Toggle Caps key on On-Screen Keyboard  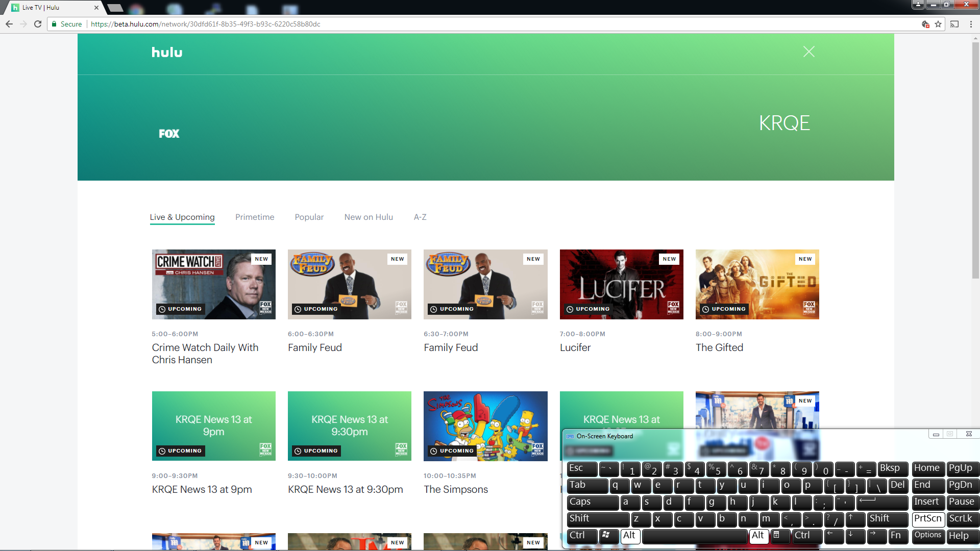tap(593, 503)
